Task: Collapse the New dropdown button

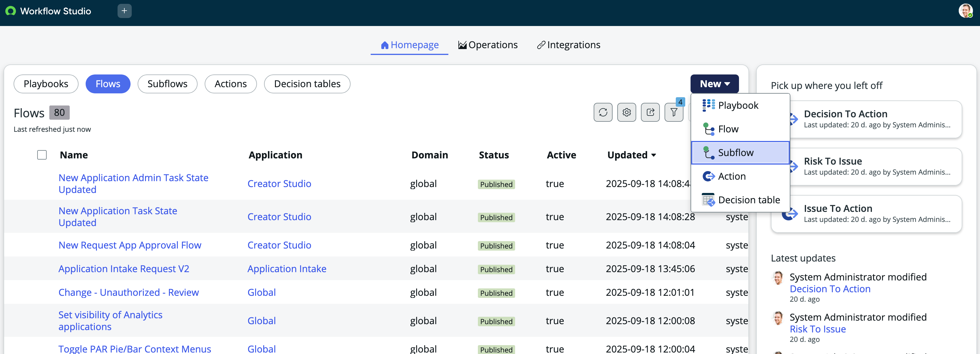Action: (x=714, y=84)
